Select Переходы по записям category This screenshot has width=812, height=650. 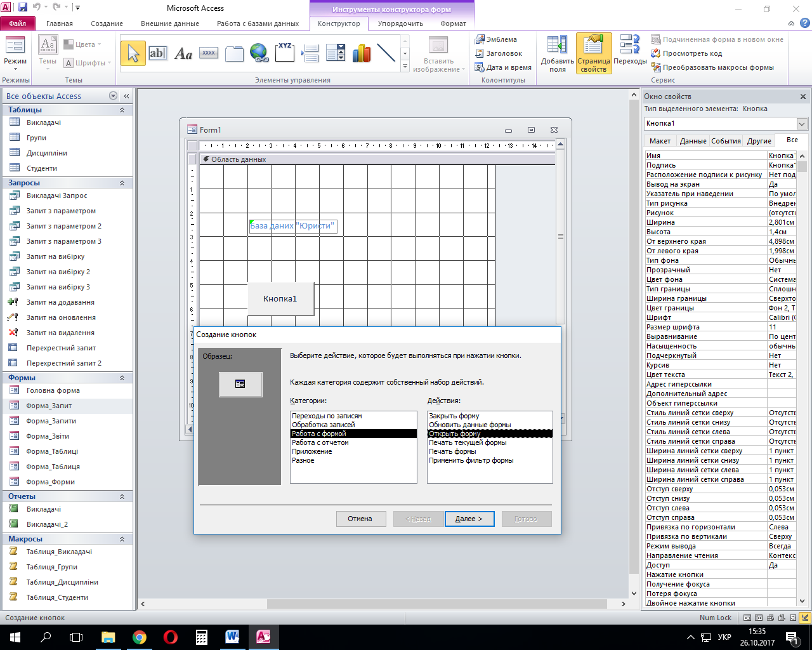[x=353, y=416]
